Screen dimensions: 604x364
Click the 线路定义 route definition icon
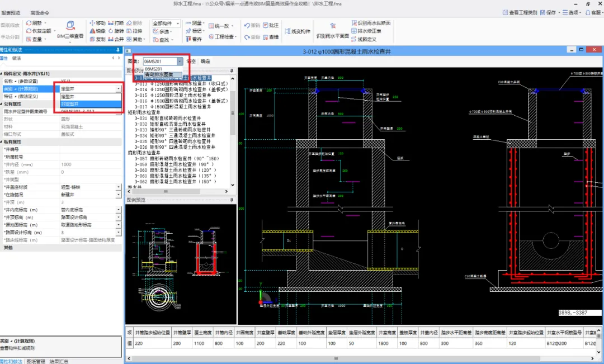355,39
